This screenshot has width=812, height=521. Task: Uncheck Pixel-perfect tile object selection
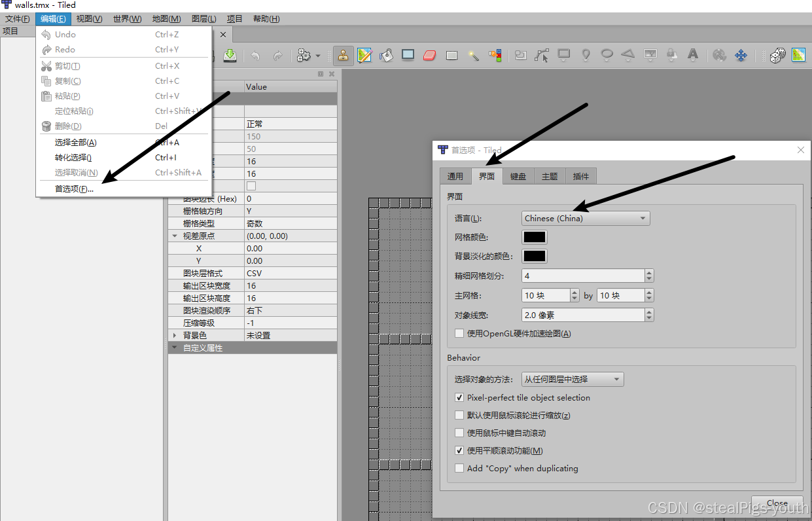(459, 398)
